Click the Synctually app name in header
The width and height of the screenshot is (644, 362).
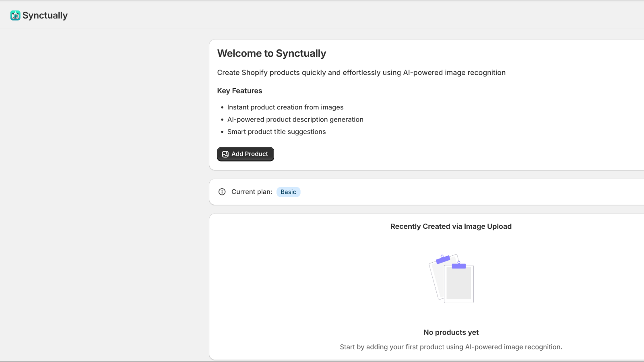click(45, 15)
